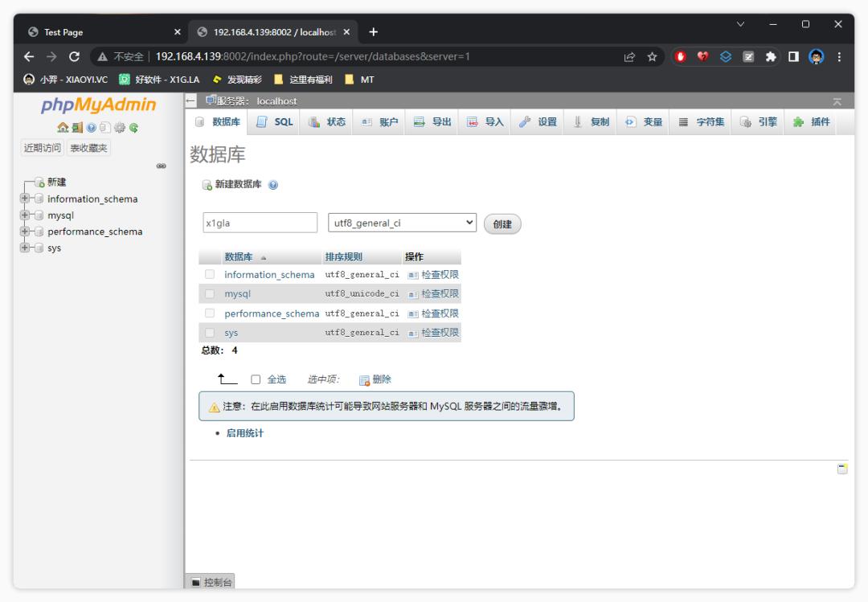Click the log out icon under the logo
The image size is (868, 602).
77,129
